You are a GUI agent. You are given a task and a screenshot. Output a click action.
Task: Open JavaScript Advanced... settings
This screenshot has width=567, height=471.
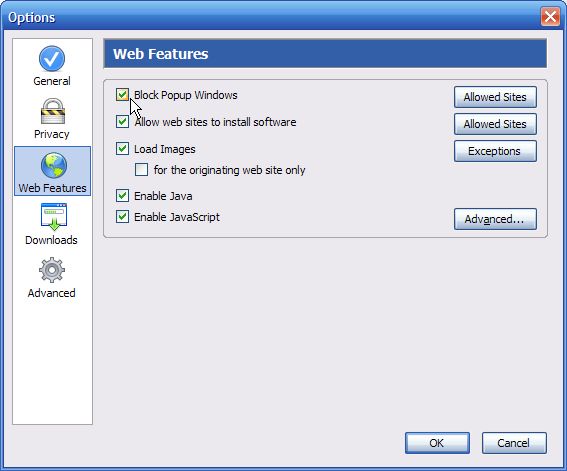point(495,219)
